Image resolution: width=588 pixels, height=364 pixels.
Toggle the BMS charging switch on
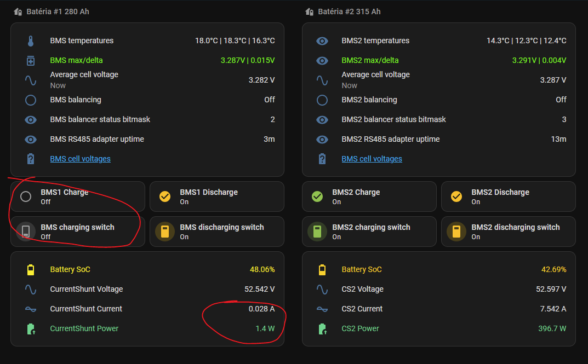[26, 232]
